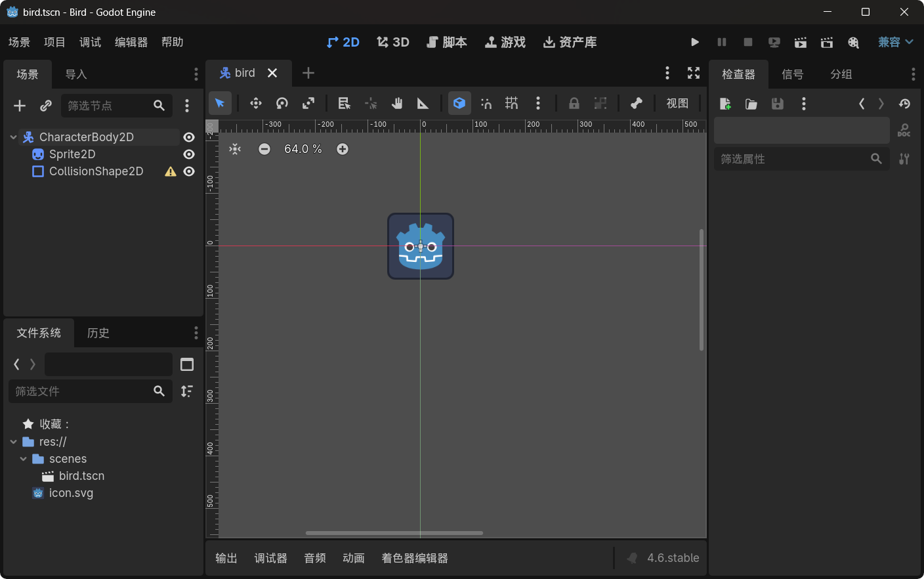Run the current scene clapper icon
The height and width of the screenshot is (579, 924).
[801, 42]
